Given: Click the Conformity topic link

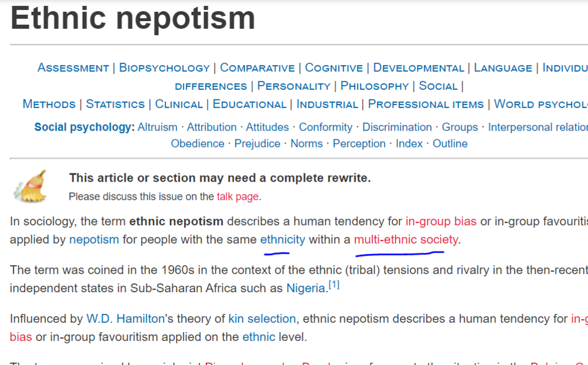Looking at the screenshot, I should 325,128.
